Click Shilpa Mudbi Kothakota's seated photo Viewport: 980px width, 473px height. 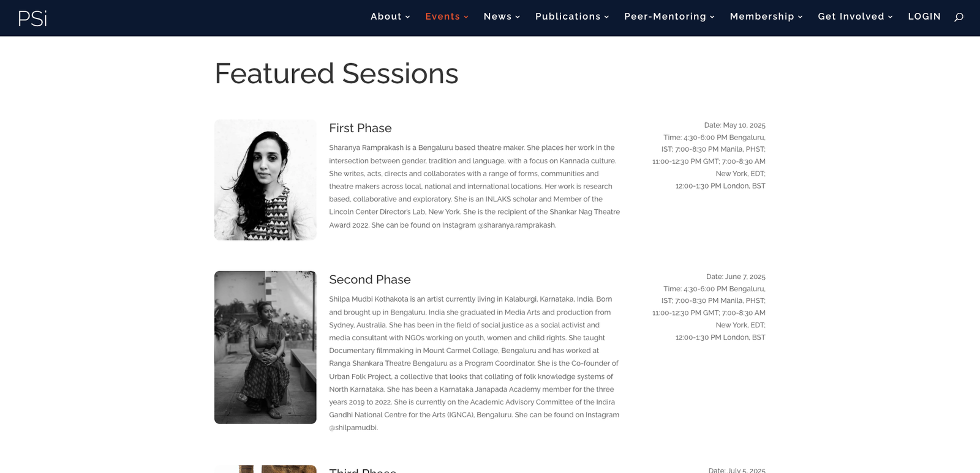click(265, 347)
